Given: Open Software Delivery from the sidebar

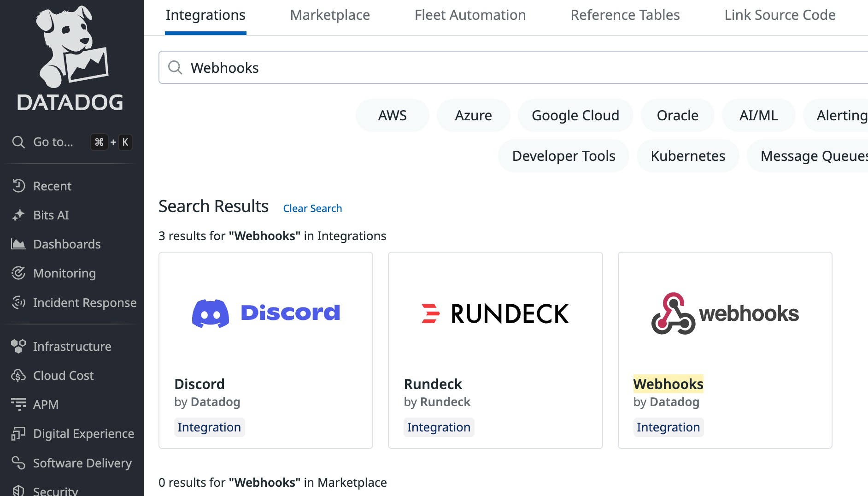Looking at the screenshot, I should pos(82,463).
